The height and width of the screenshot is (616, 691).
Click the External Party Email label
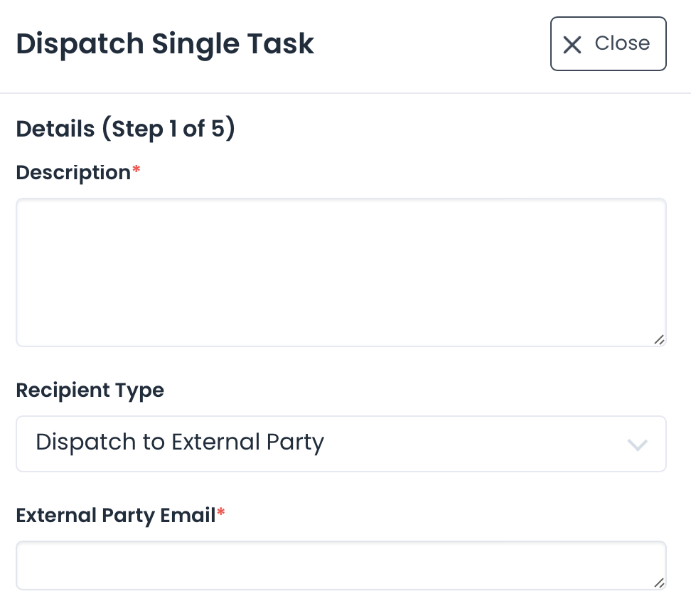pyautogui.click(x=115, y=515)
